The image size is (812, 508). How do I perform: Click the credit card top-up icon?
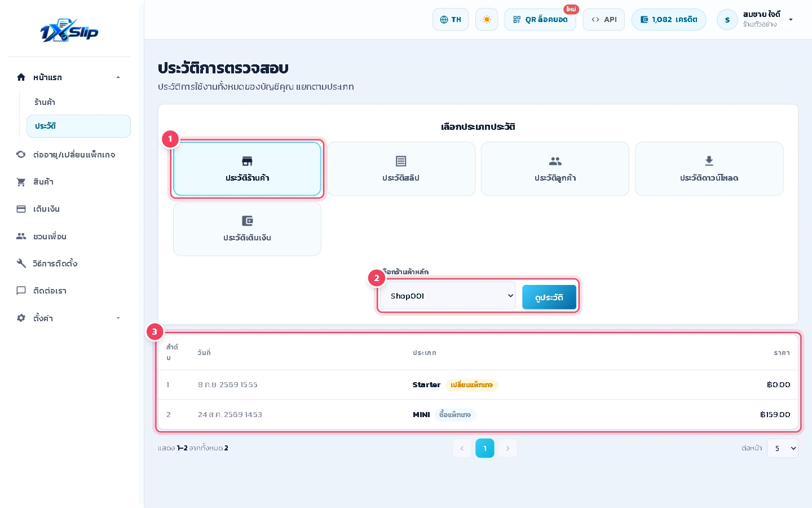click(x=21, y=209)
